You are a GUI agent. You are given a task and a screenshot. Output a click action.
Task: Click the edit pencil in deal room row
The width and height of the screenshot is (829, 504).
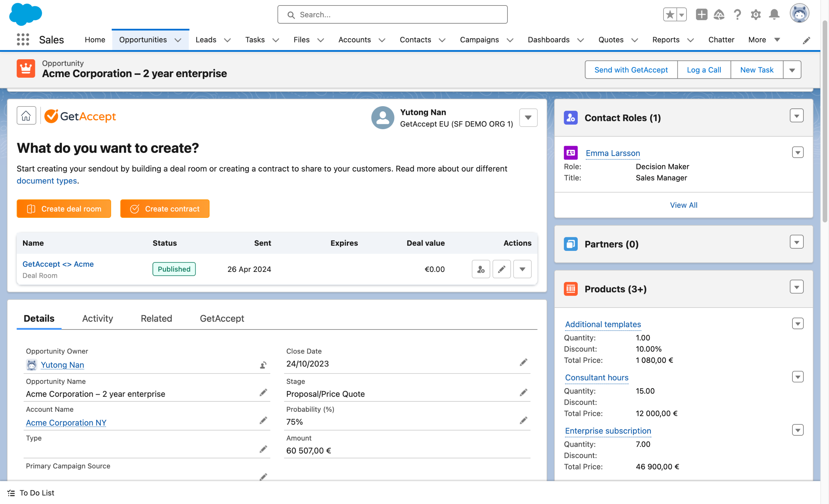(x=501, y=269)
